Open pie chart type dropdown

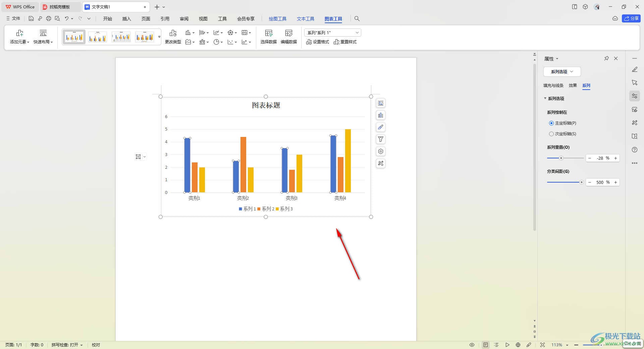click(218, 42)
